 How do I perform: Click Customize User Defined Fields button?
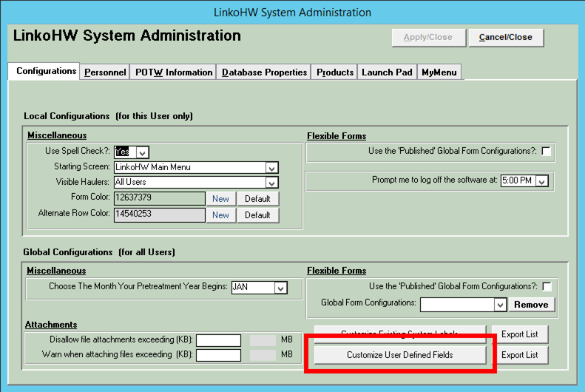point(400,355)
